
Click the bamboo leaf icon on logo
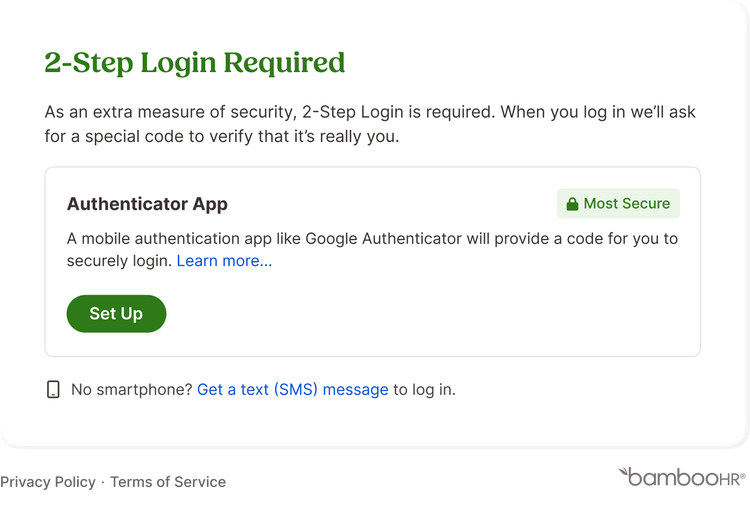pos(623,472)
